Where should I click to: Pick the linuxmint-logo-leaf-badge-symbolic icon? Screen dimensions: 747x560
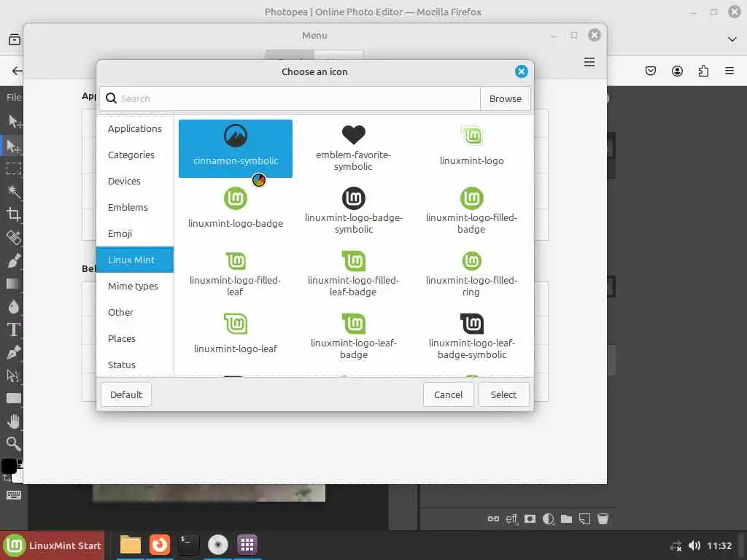coord(472,335)
